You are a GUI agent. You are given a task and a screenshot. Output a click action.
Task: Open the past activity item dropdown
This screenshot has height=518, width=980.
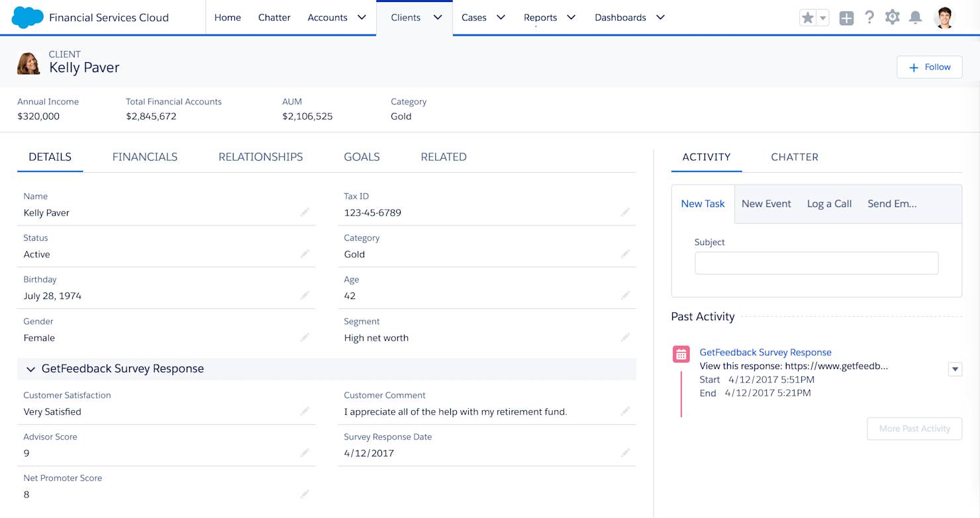[x=955, y=369]
